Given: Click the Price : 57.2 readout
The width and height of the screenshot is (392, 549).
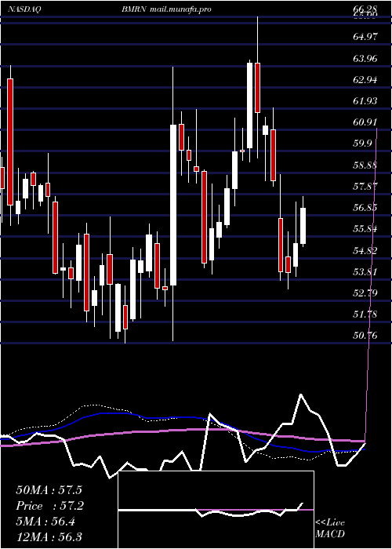Looking at the screenshot, I should click(49, 506).
